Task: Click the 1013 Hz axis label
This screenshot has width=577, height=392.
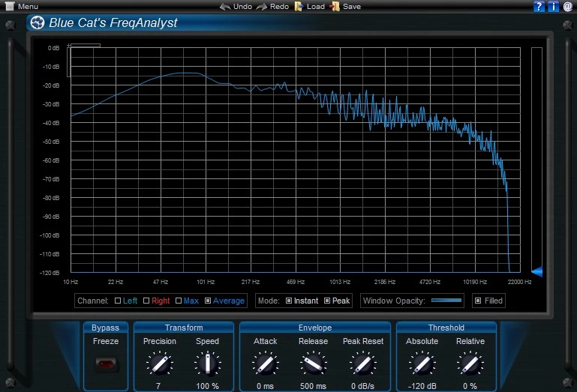Action: [340, 282]
